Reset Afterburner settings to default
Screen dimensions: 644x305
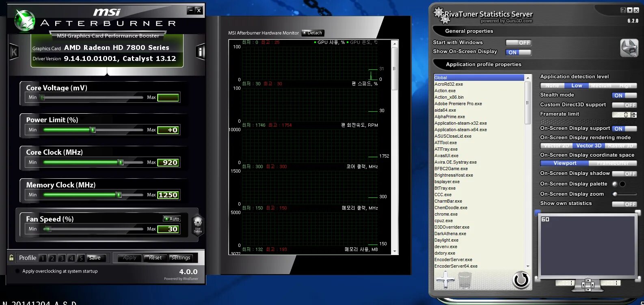155,258
